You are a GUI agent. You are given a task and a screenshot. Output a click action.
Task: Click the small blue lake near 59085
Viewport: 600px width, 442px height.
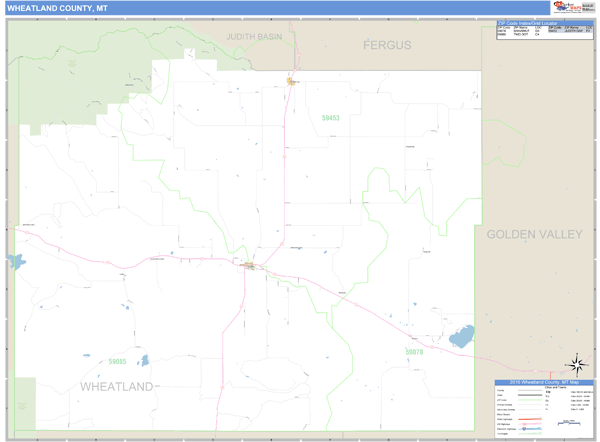pyautogui.click(x=144, y=360)
